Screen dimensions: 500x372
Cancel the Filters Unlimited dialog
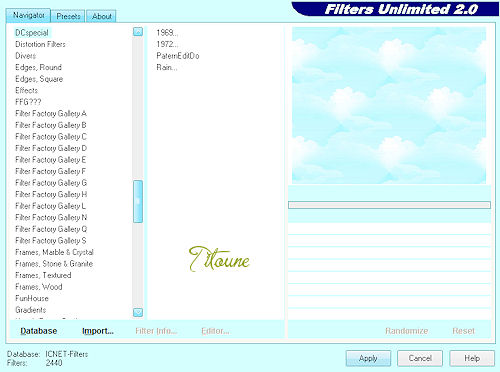(420, 358)
